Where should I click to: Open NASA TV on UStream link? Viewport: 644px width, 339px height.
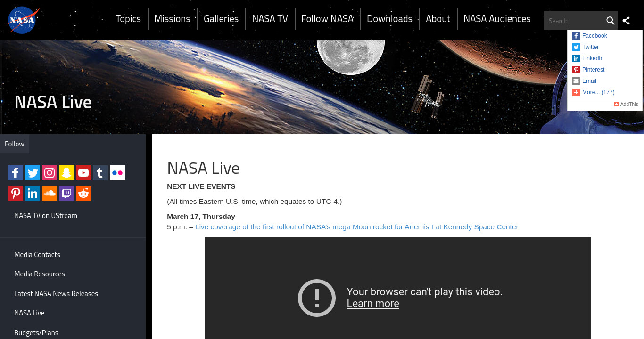click(46, 216)
